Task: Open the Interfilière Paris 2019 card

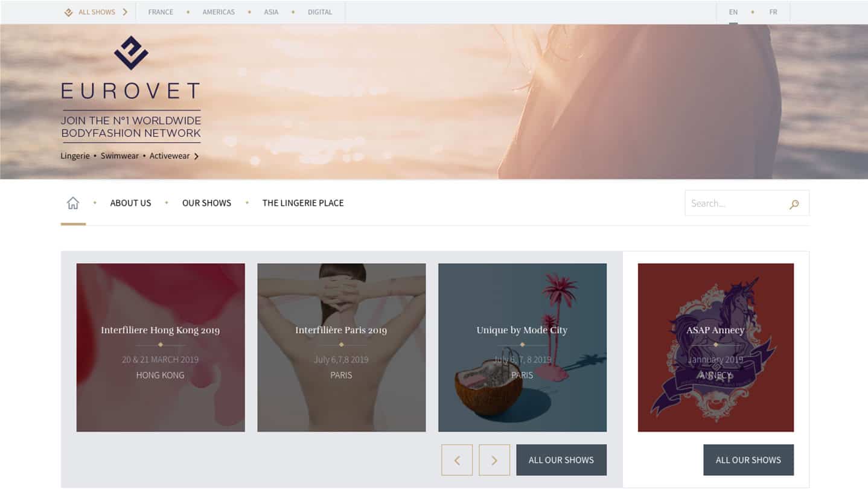Action: tap(342, 348)
